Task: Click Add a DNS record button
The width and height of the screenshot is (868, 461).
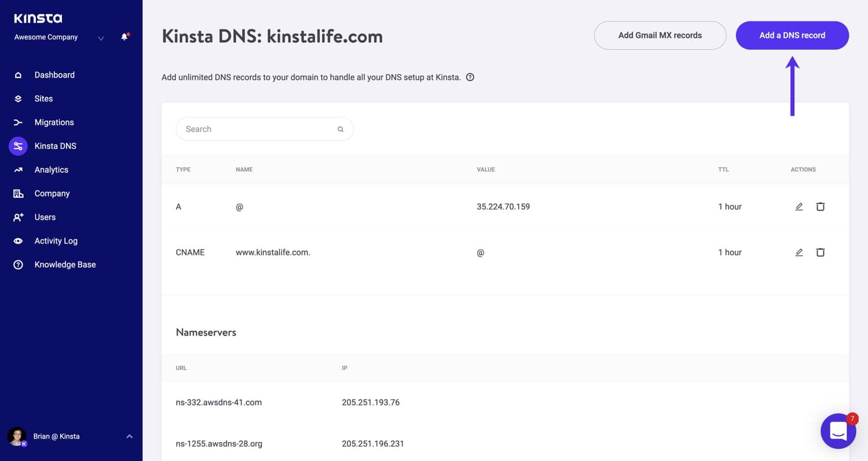Action: coord(792,35)
